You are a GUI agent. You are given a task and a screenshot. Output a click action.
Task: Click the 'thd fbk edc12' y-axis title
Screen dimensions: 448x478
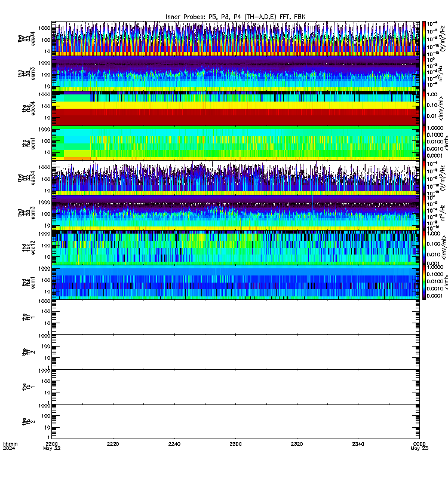pyautogui.click(x=29, y=247)
